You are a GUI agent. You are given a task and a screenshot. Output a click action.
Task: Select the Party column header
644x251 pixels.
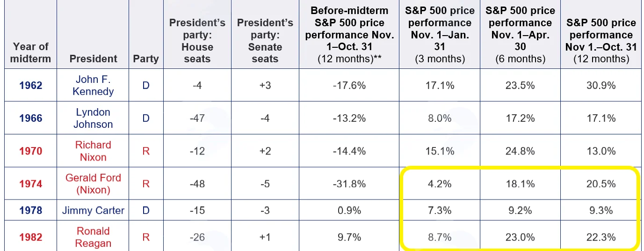[146, 59]
